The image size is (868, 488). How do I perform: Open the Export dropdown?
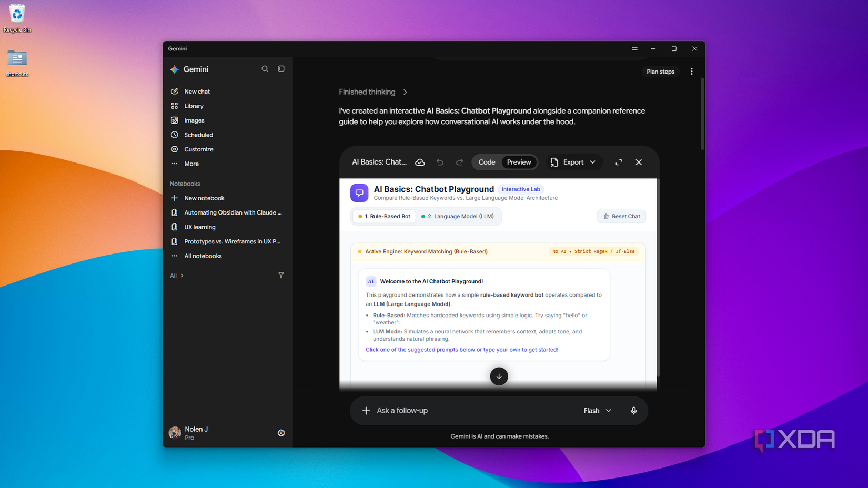click(x=573, y=162)
